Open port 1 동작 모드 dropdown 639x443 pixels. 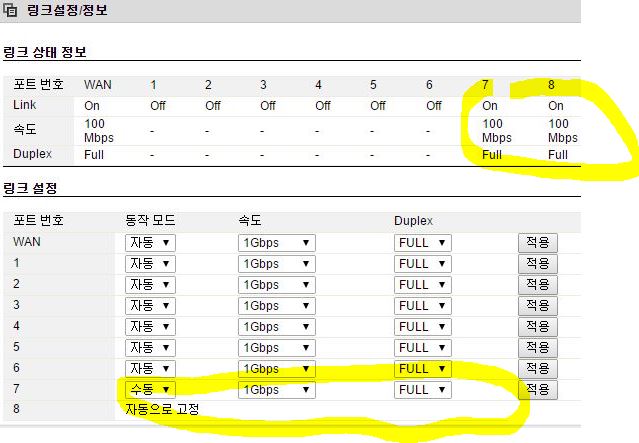[150, 264]
